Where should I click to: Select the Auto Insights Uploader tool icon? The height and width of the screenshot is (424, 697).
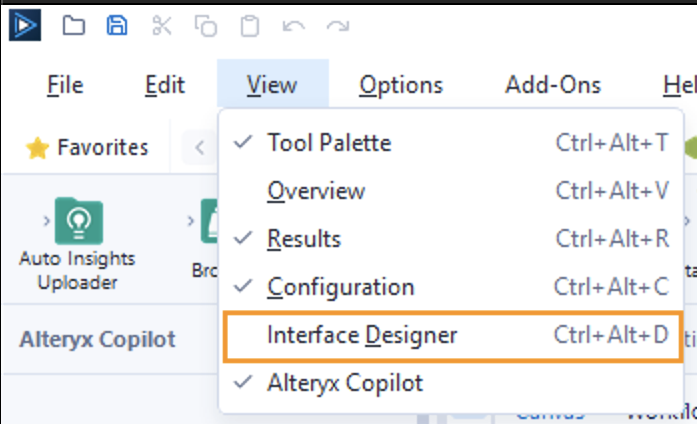(x=79, y=221)
